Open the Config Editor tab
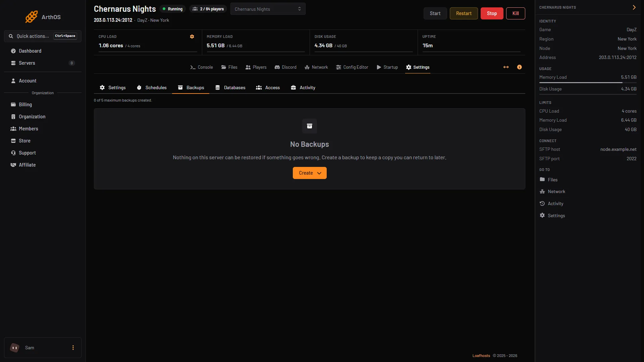Screen dimensions: 644x362 [x=352, y=67]
